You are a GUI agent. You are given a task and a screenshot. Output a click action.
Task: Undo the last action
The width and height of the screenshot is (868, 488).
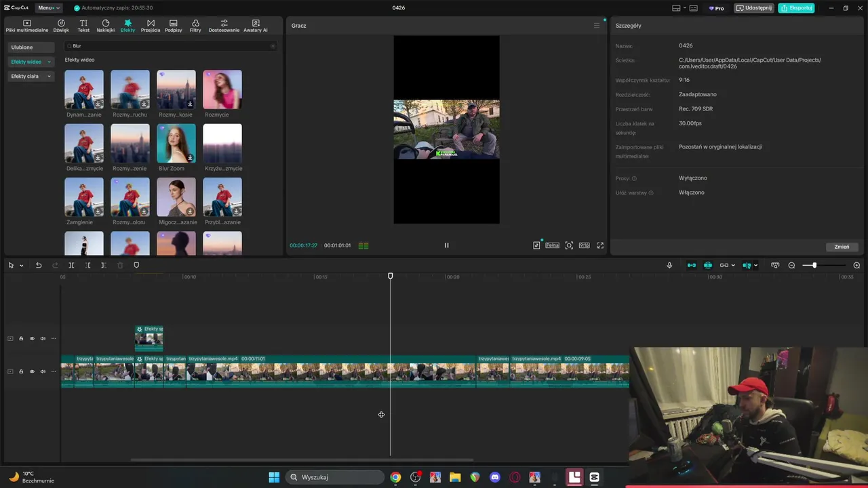pyautogui.click(x=39, y=265)
